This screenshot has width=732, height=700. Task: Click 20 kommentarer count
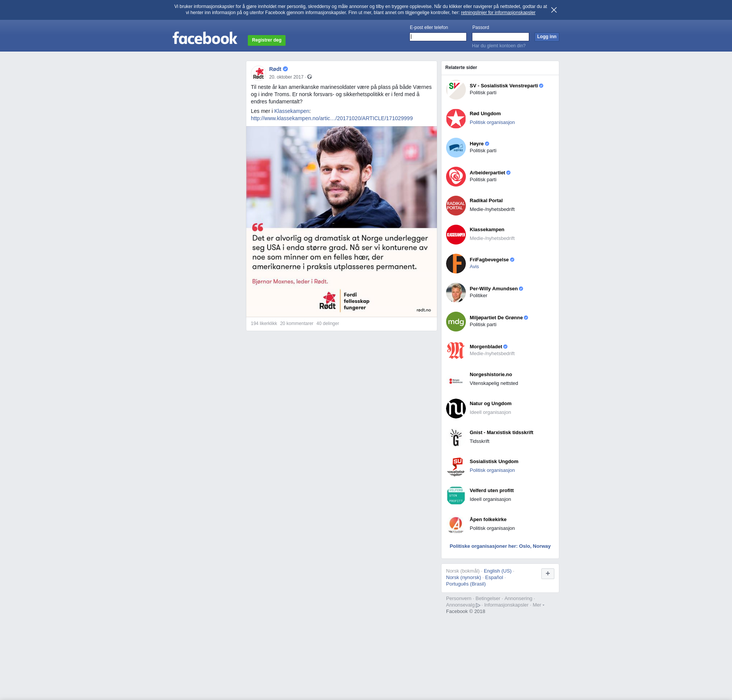tap(297, 323)
